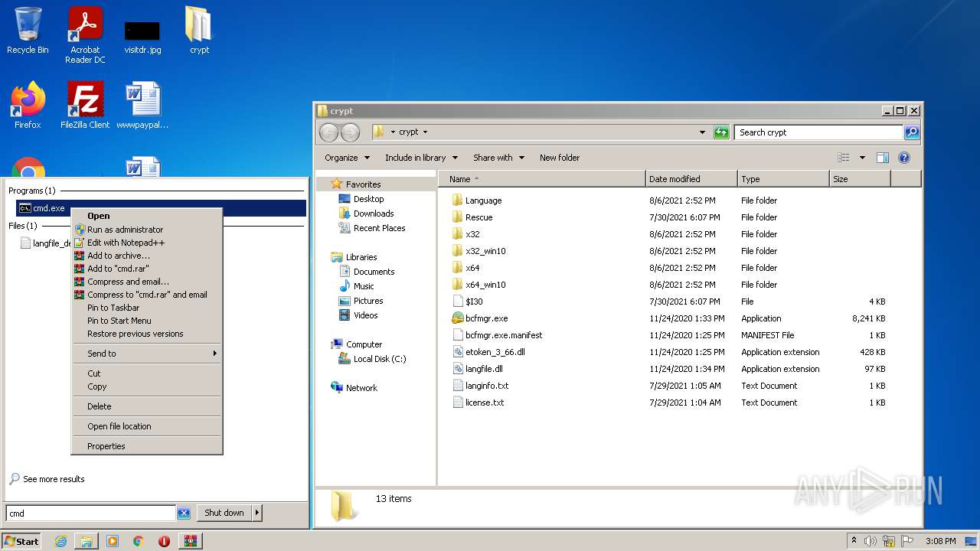Open the Recycle Bin desktop icon

tap(28, 31)
